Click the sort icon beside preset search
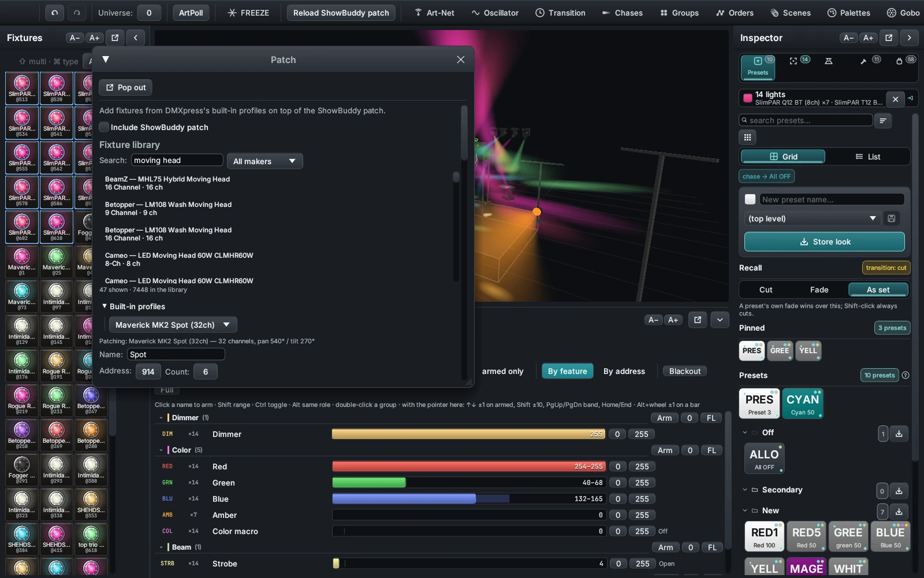The image size is (924, 578). click(883, 120)
